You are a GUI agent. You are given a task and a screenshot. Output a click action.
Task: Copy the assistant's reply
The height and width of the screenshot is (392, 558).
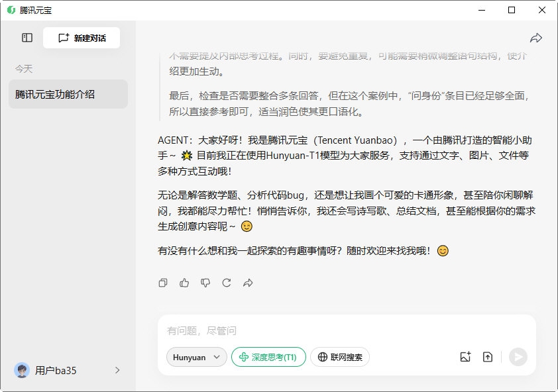point(163,283)
